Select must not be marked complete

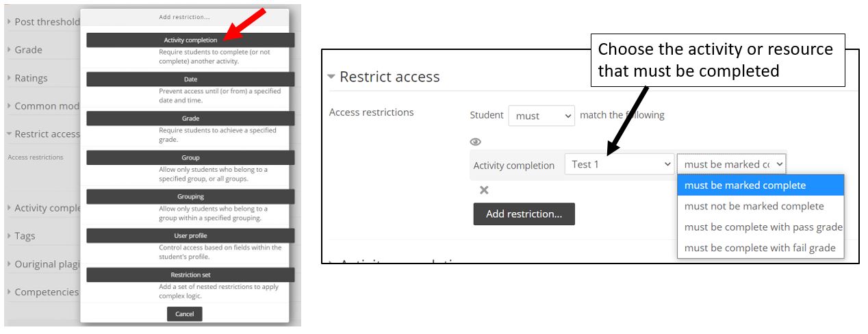(x=754, y=206)
